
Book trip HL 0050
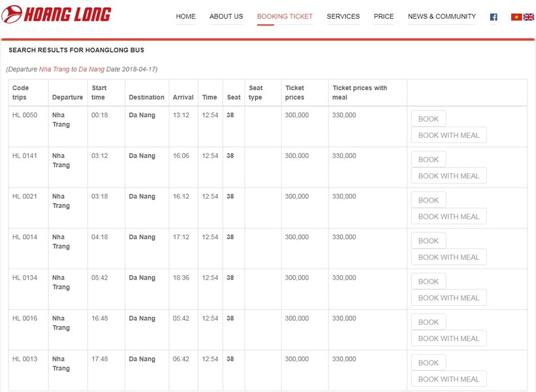[x=428, y=119]
